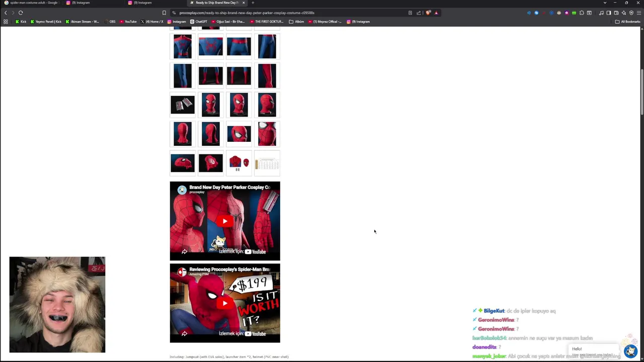Reload the current page

(21, 13)
